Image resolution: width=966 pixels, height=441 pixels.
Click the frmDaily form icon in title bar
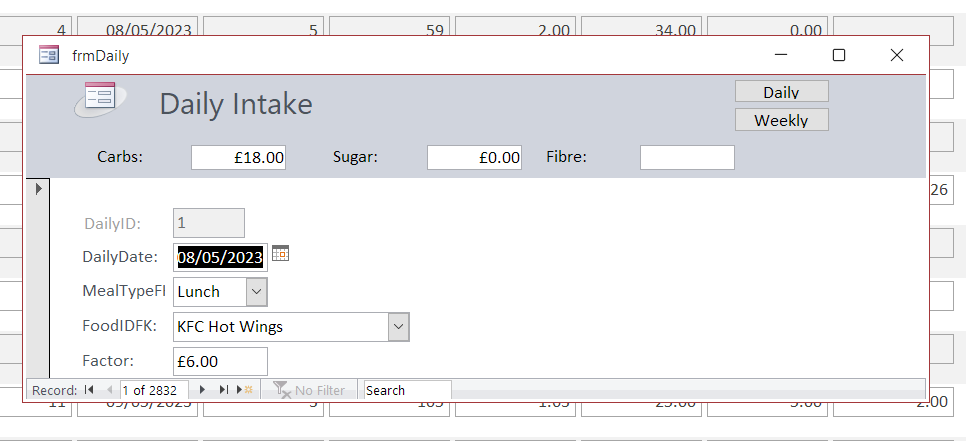click(48, 55)
